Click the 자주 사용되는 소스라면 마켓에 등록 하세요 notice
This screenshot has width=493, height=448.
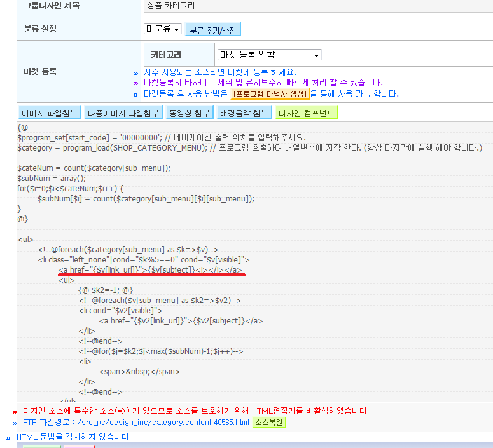pos(220,72)
